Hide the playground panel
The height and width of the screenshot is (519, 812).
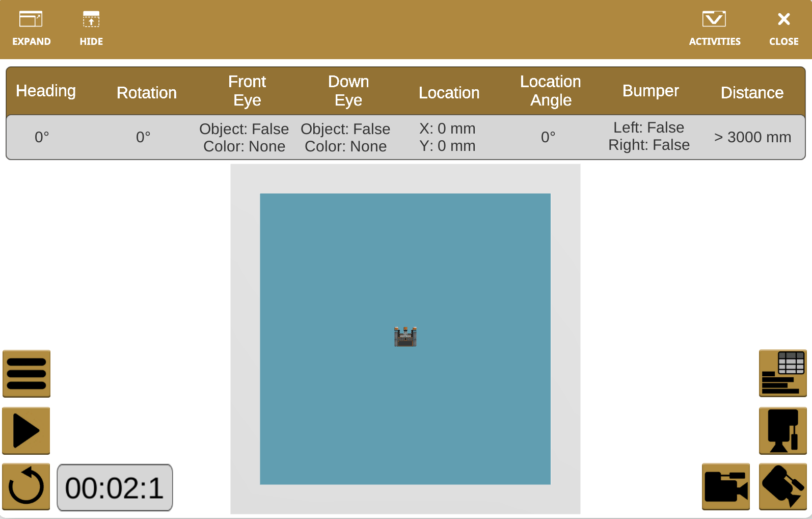click(x=91, y=29)
